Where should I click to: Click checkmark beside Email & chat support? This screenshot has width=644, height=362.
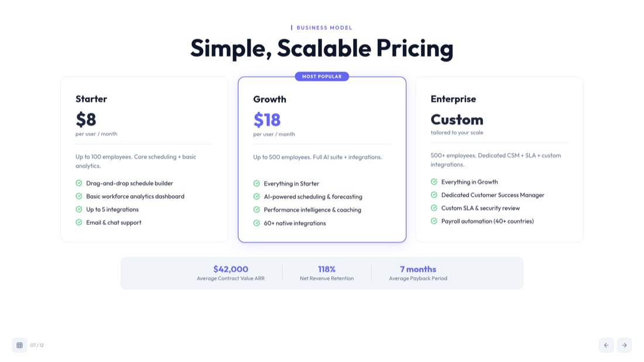(x=79, y=222)
